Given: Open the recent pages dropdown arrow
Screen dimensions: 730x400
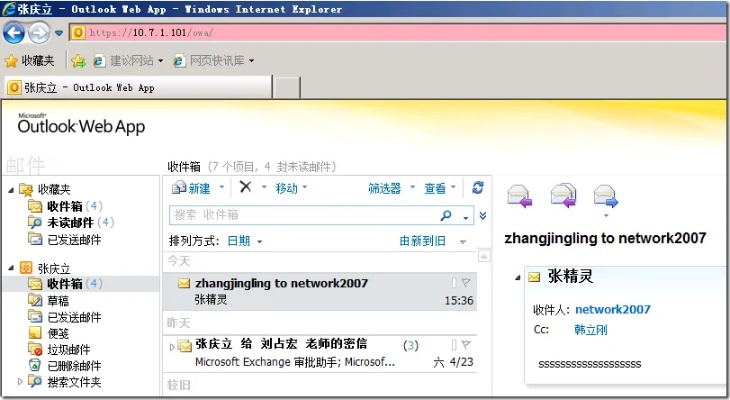Looking at the screenshot, I should point(59,33).
